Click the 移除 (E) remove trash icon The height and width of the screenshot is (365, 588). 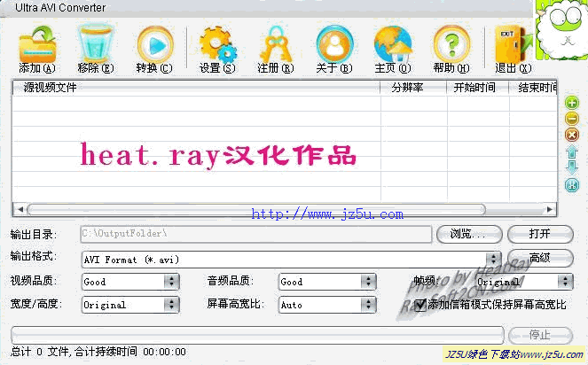tap(95, 43)
